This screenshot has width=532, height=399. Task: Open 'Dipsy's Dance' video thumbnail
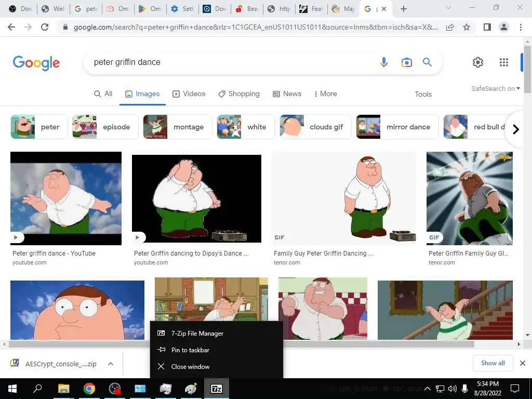(x=196, y=199)
